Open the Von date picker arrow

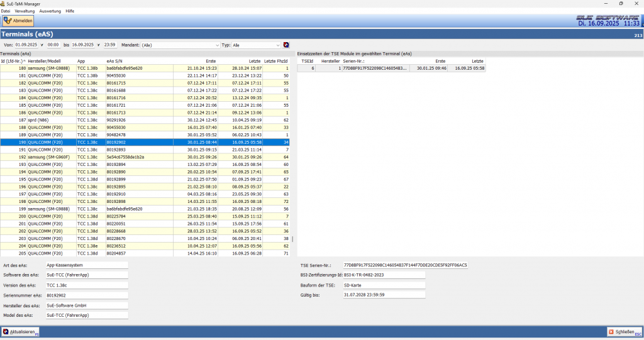42,45
